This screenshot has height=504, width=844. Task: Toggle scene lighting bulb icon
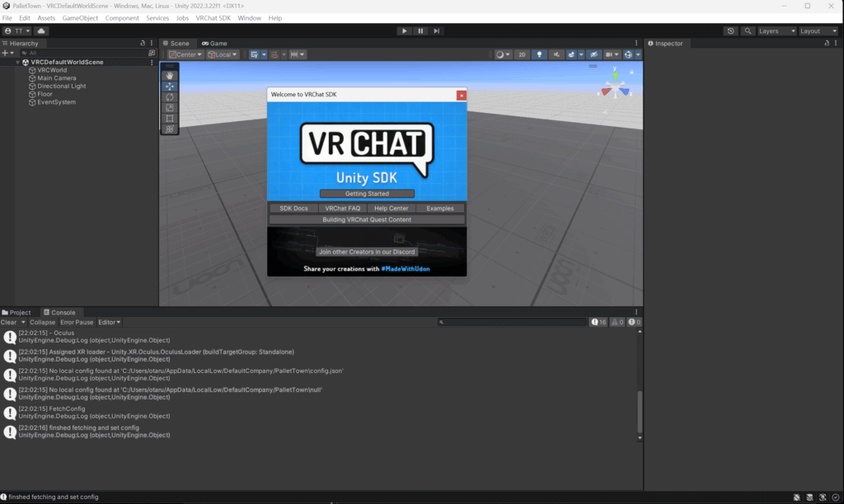540,54
